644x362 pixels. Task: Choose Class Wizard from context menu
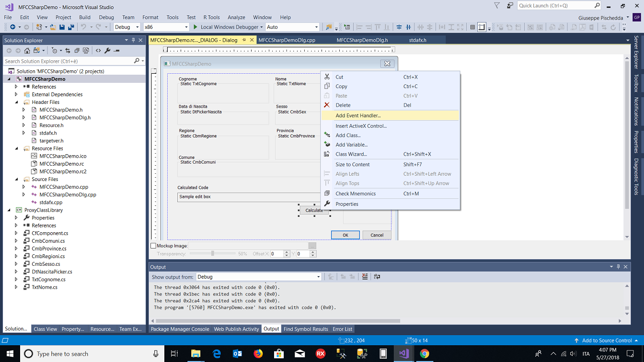390,154
